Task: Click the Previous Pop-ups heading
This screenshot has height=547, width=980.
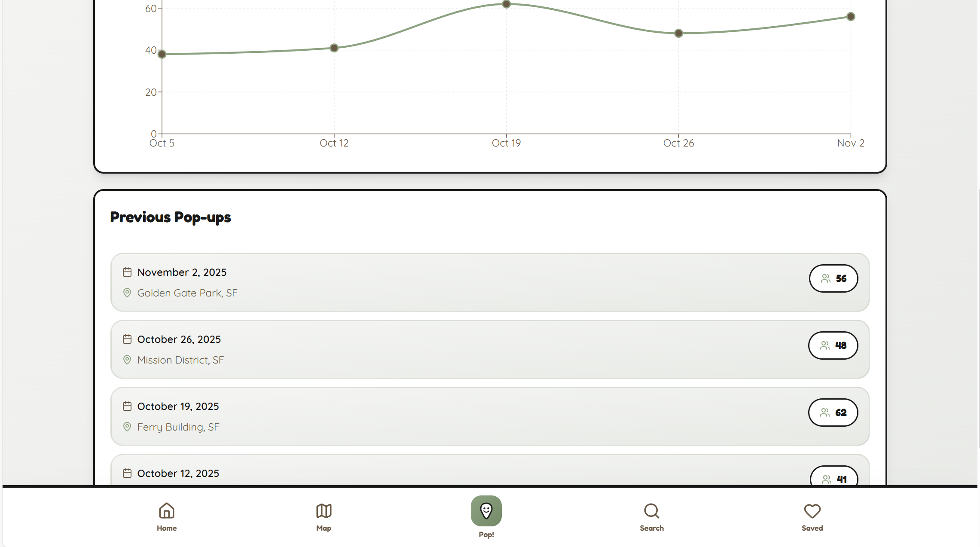Action: [x=171, y=217]
